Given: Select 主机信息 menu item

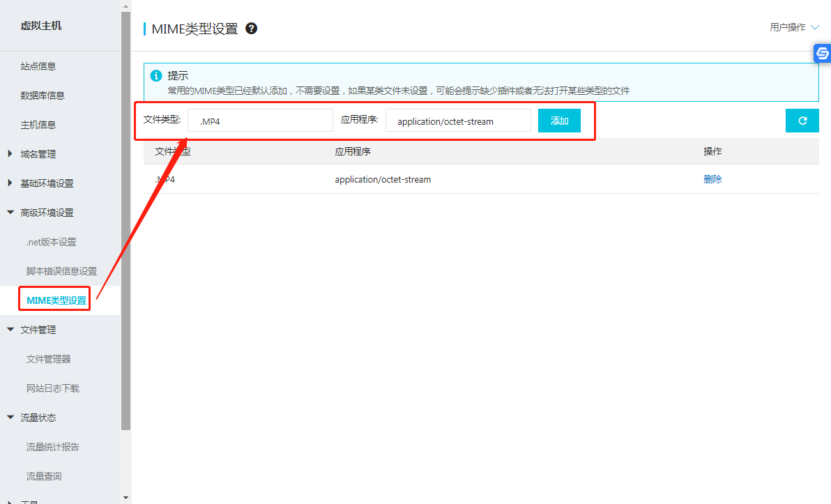Looking at the screenshot, I should pos(38,125).
